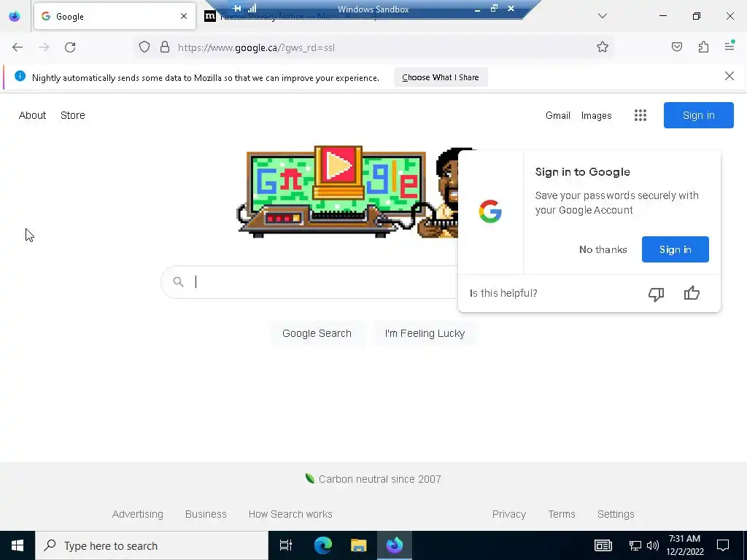
Task: Open Save to Pocket icon
Action: pos(676,47)
